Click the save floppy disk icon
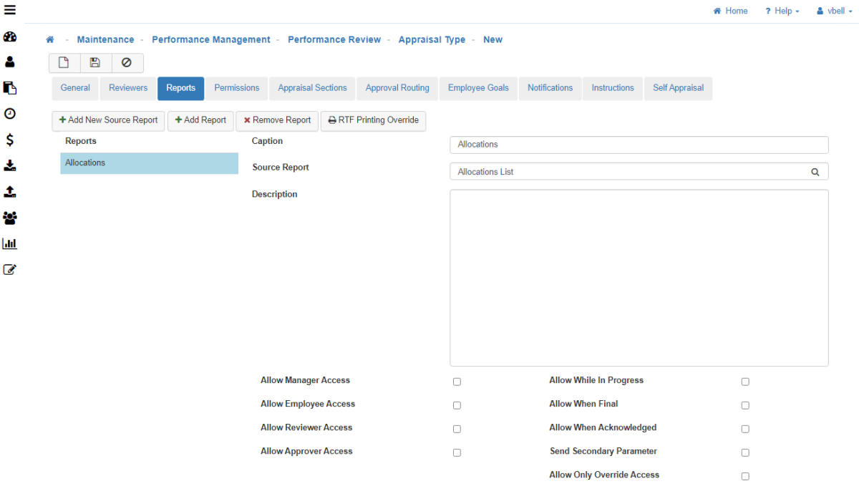Image resolution: width=859 pixels, height=504 pixels. 95,63
